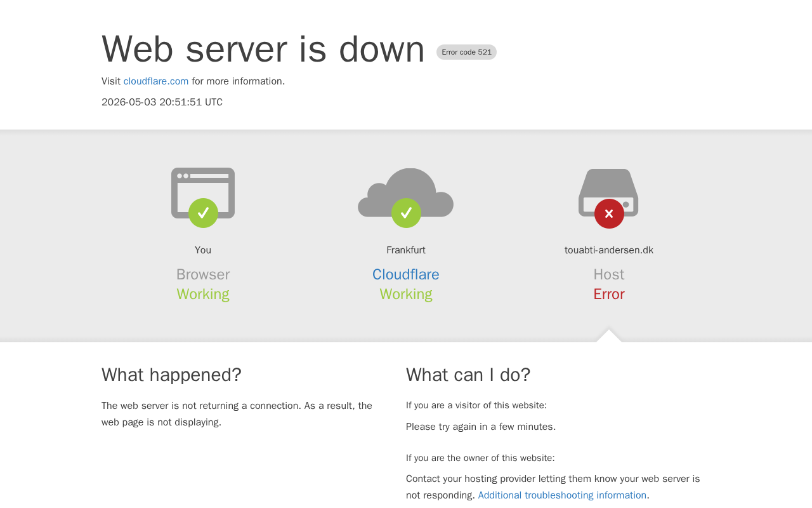This screenshot has height=508, width=812.
Task: Open the Cloudflare status link
Action: click(x=406, y=274)
